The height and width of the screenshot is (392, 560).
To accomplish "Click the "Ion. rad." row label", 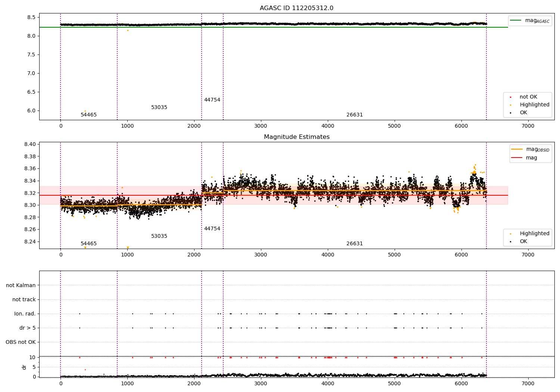I will click(25, 314).
